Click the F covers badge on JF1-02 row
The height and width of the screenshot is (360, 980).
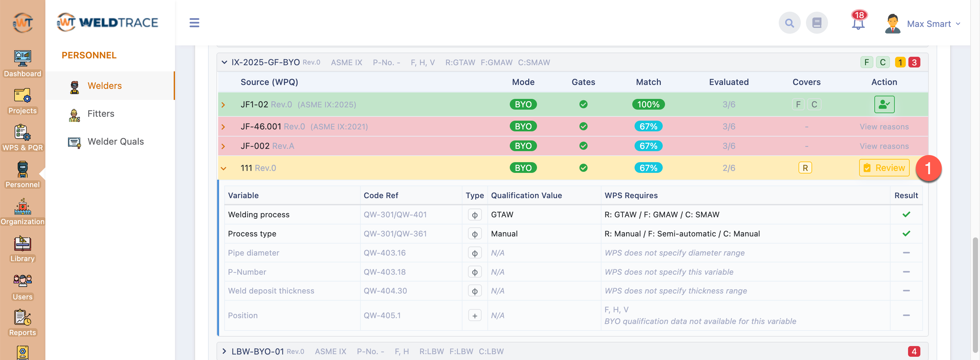point(798,104)
